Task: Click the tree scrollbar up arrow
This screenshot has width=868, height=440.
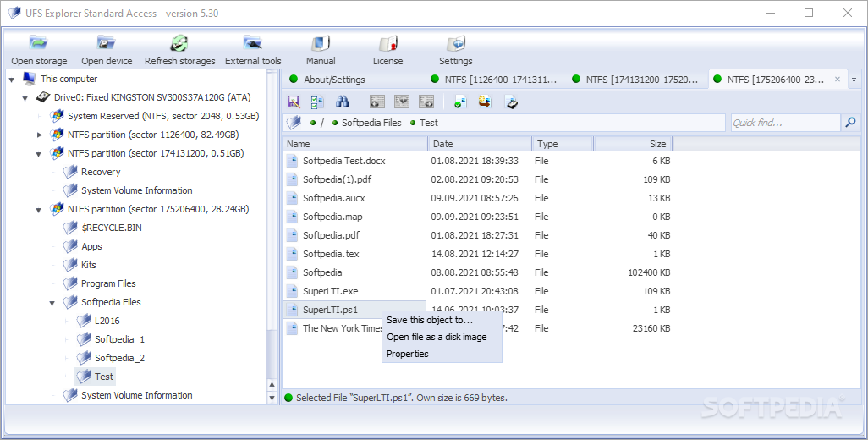Action: click(x=272, y=384)
